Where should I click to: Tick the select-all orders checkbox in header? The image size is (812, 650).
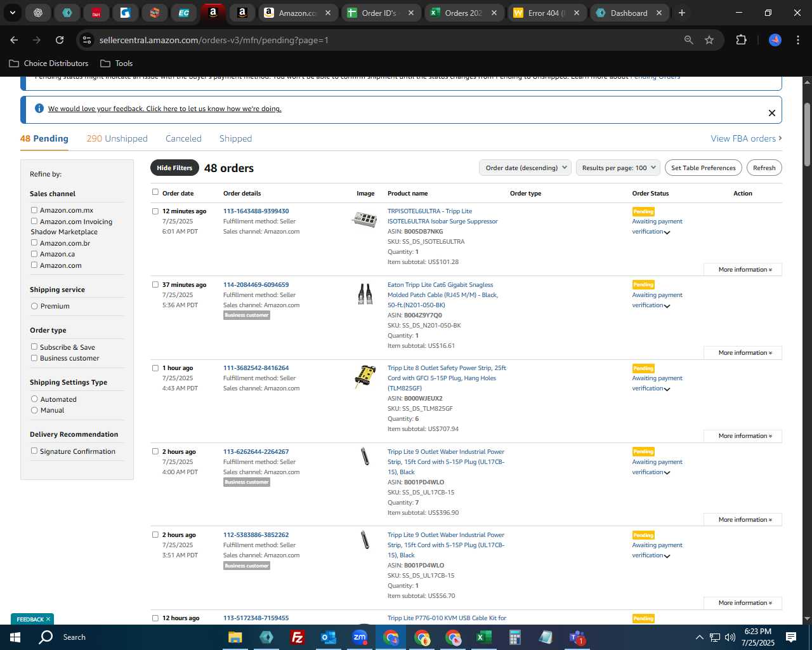(155, 192)
